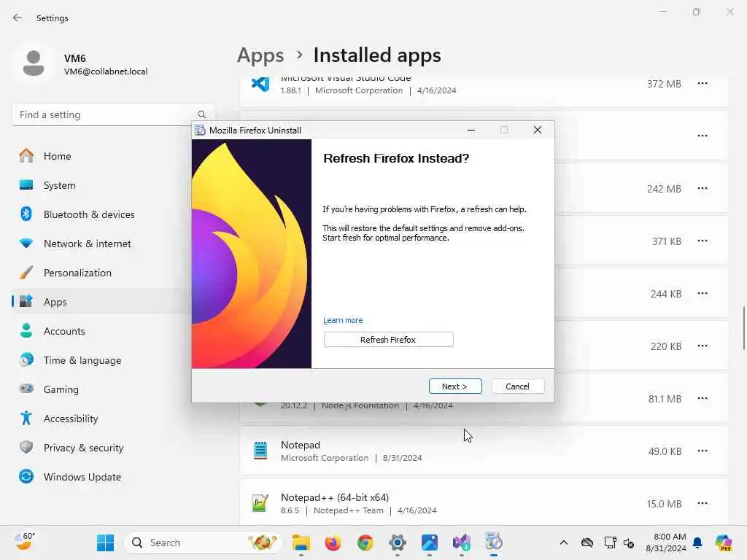Screen dimensions: 747x560
Task: Open Windows Update settings
Action: (x=102, y=477)
